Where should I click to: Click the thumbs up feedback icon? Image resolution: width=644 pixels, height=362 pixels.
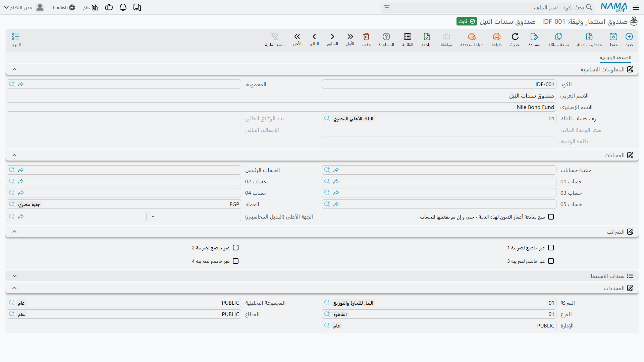click(x=109, y=7)
